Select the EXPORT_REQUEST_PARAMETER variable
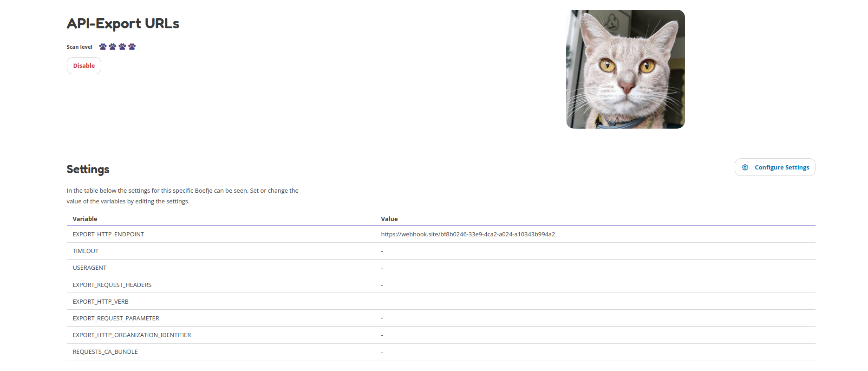 click(x=116, y=319)
